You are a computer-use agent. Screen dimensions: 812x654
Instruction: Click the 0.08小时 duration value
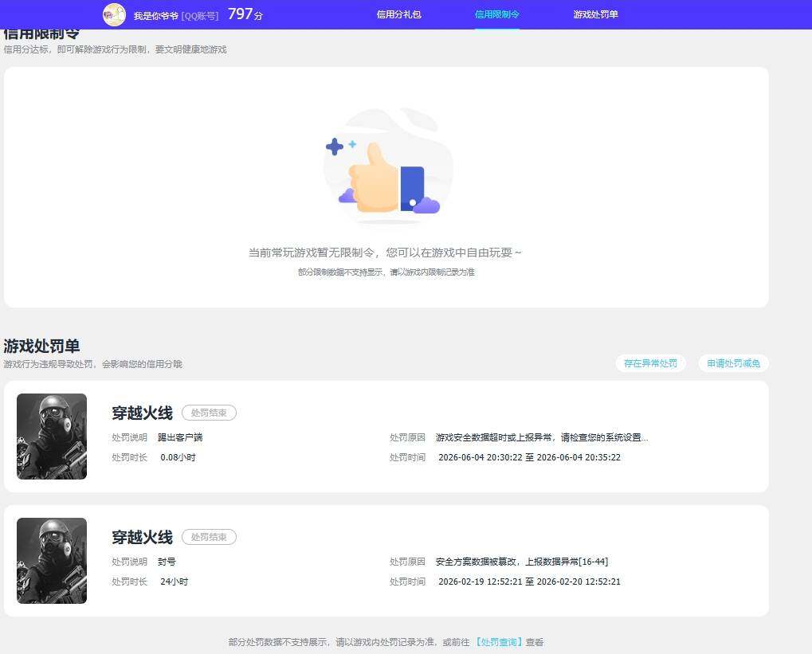[x=178, y=458]
